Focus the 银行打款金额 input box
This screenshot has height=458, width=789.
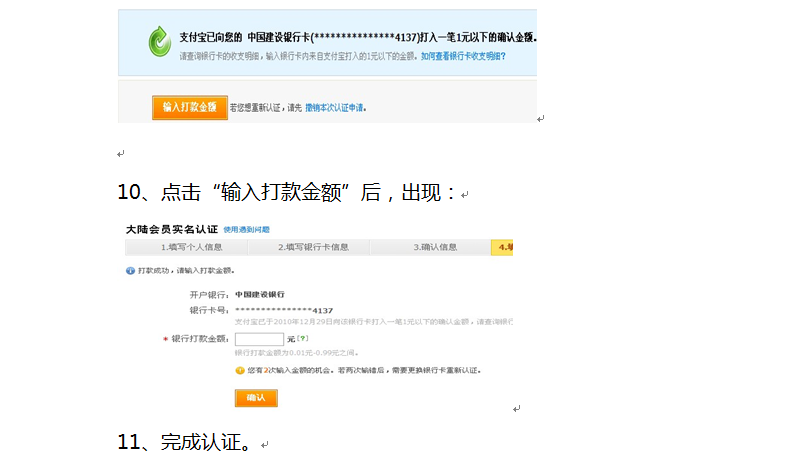coord(259,339)
